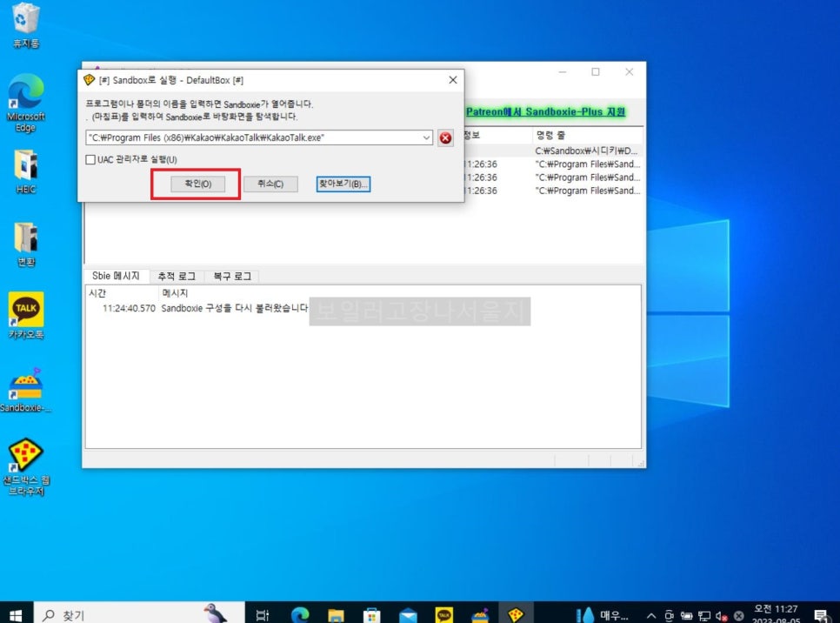Maximize the Sandboxie-Plus main window
This screenshot has height=623, width=840.
(595, 72)
